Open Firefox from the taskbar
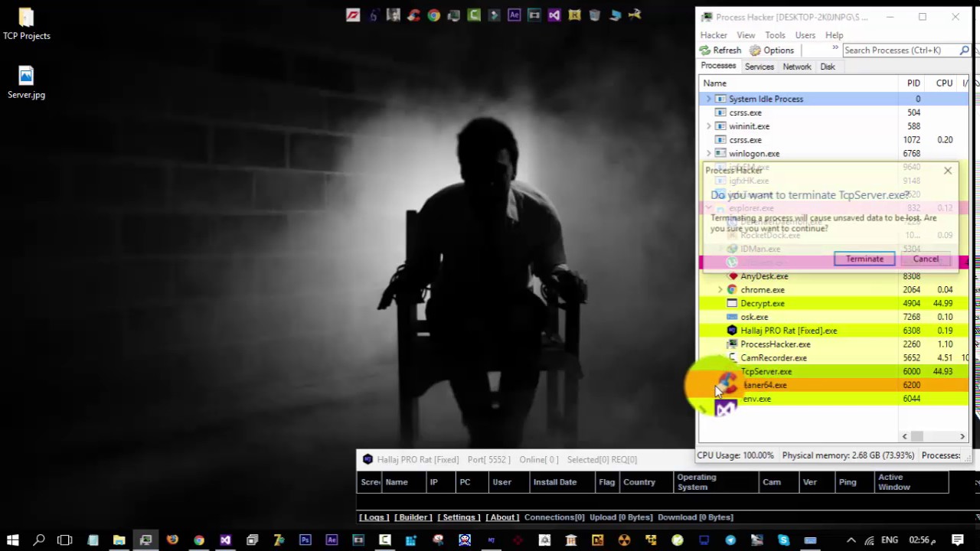This screenshot has width=980, height=551. pos(172,540)
